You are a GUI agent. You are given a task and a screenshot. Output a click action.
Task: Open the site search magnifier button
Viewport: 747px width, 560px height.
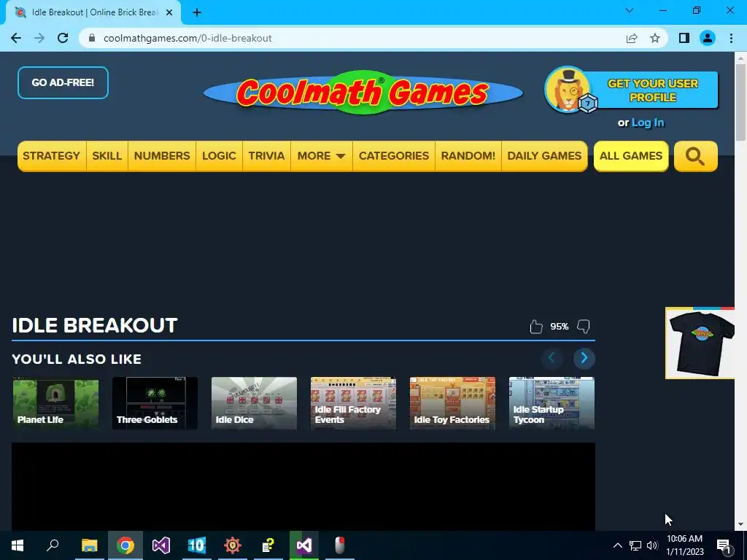pos(695,156)
